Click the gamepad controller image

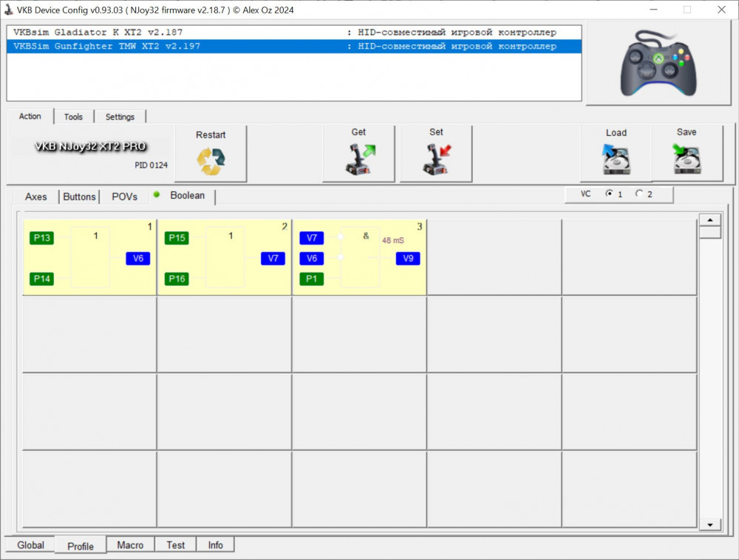(658, 64)
